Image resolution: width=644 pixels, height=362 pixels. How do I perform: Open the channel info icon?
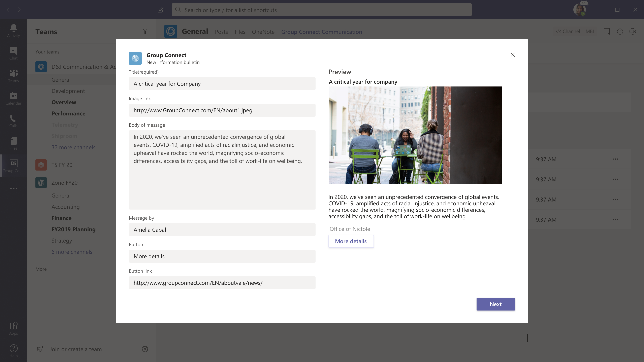click(620, 32)
